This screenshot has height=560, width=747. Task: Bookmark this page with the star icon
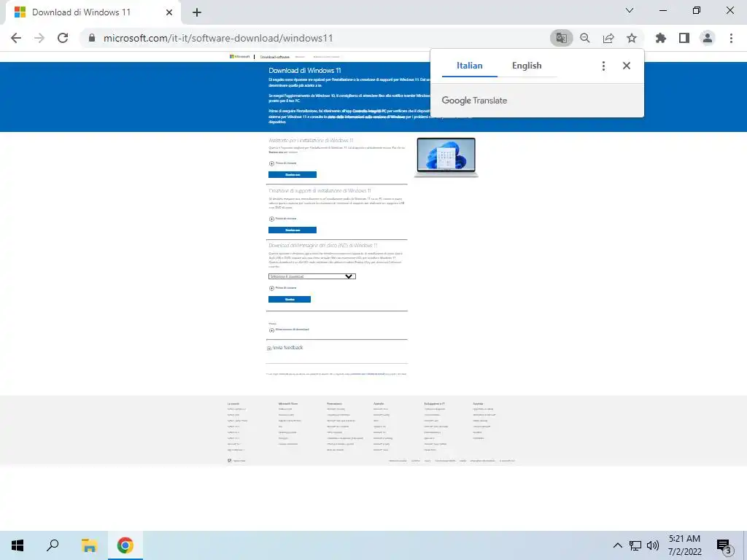click(x=632, y=38)
